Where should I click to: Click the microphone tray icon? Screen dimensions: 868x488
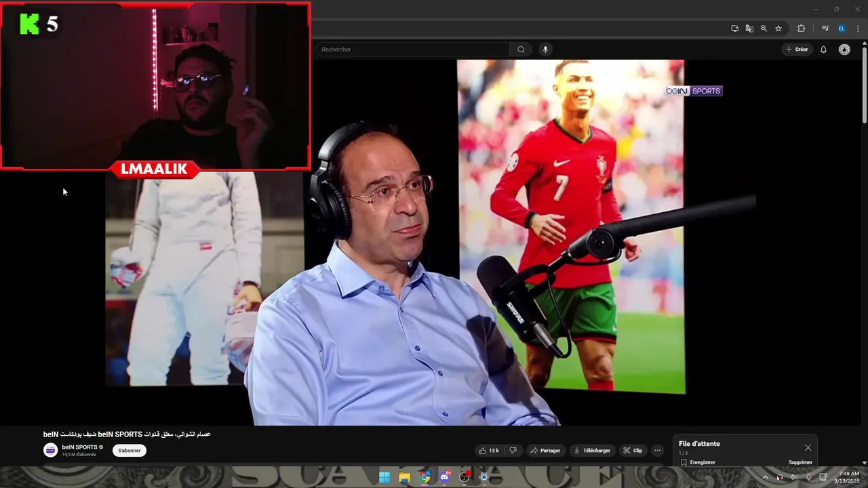pos(808,477)
